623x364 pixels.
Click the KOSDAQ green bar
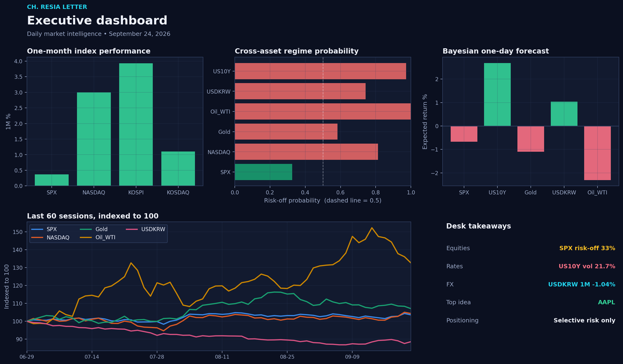178,169
